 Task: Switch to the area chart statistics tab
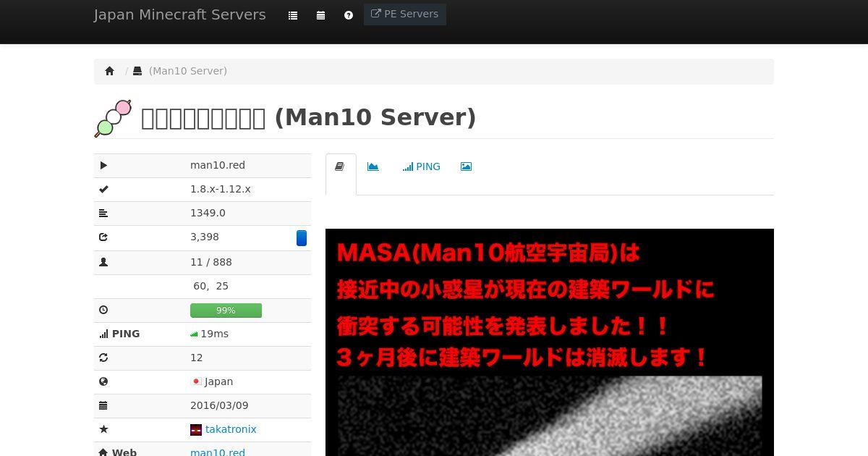373,166
